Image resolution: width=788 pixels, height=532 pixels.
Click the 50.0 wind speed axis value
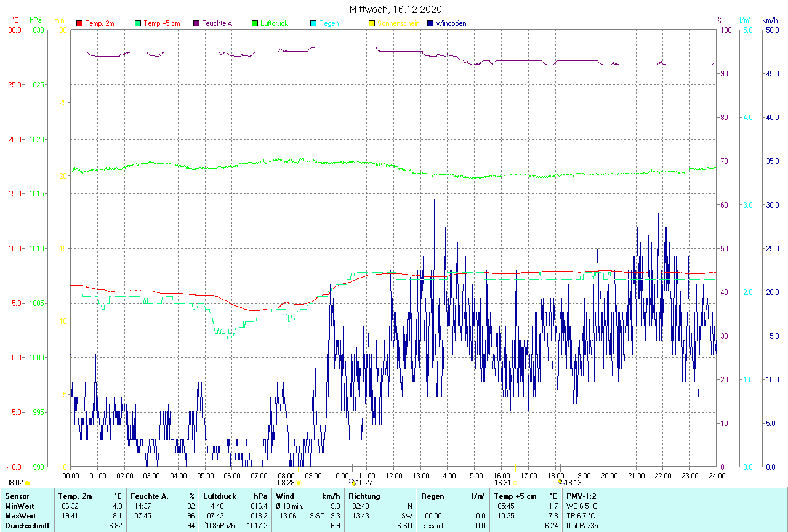(x=773, y=30)
